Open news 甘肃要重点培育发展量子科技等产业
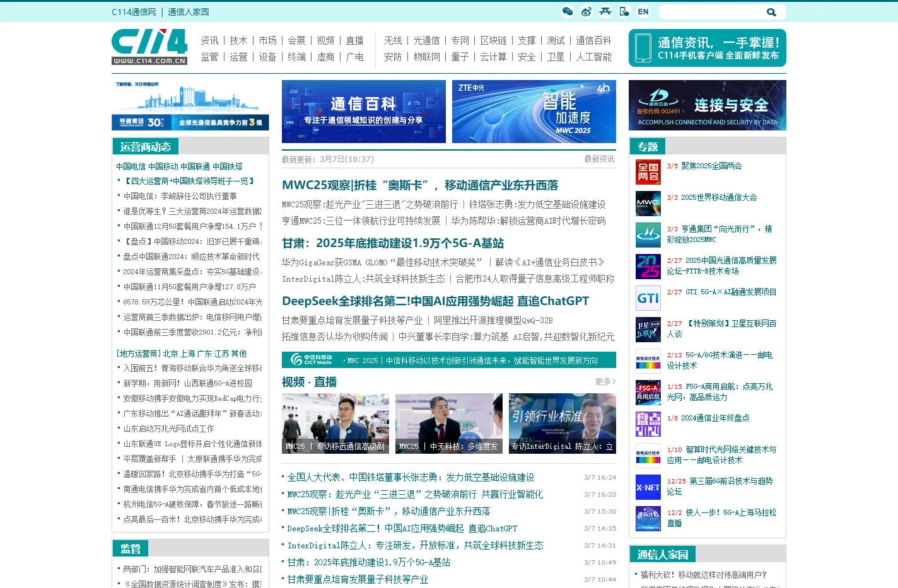Screen dimensions: 898x588 358,579
